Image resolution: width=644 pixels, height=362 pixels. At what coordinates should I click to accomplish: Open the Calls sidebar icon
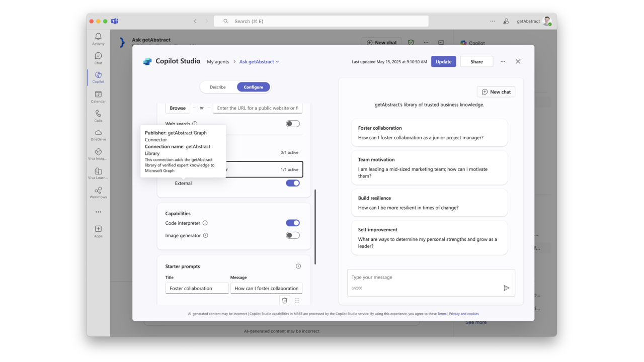pos(98,116)
